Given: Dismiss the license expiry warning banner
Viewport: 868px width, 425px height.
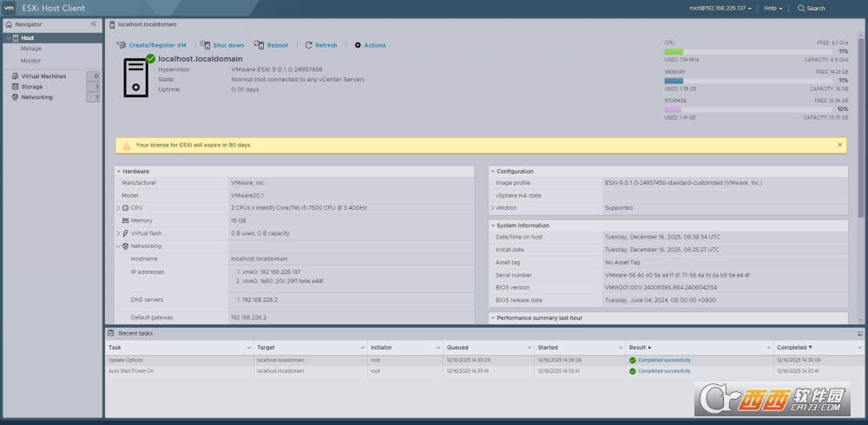Looking at the screenshot, I should pos(839,145).
